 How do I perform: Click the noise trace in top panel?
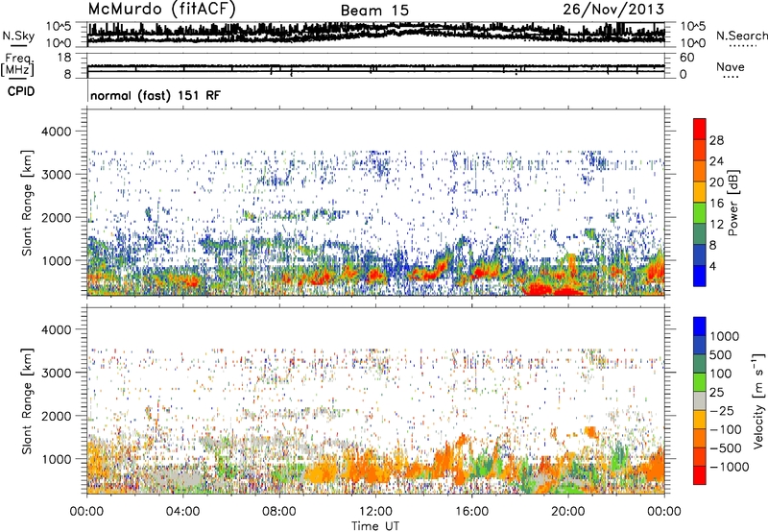[x=375, y=34]
